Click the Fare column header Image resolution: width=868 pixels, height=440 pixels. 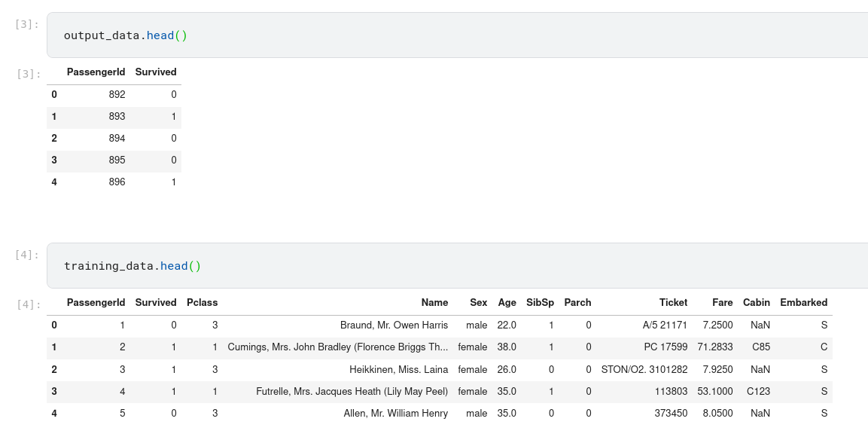pos(722,302)
